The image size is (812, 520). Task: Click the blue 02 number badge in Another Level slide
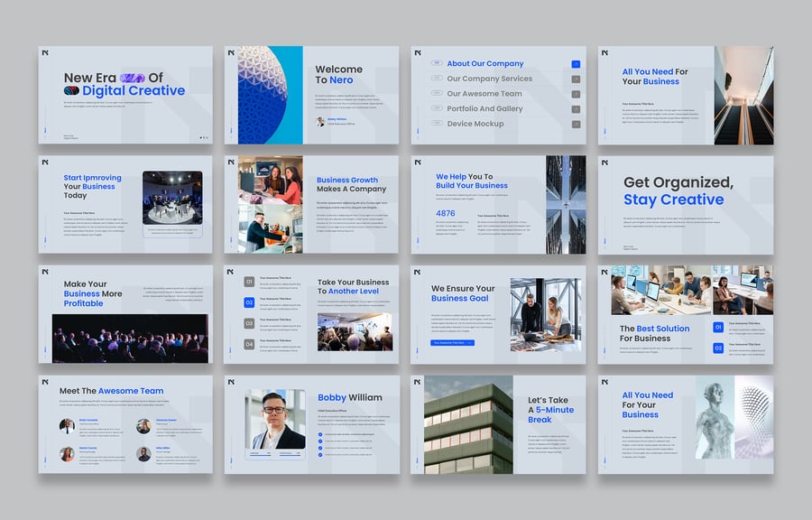(x=250, y=302)
